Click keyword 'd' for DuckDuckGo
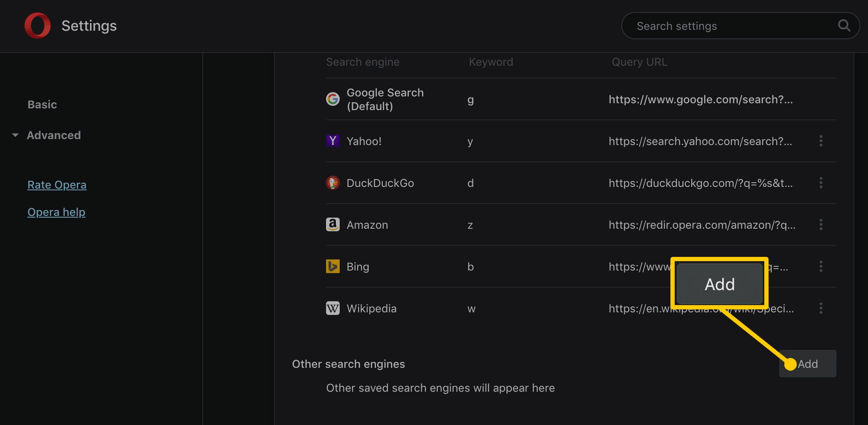The width and height of the screenshot is (868, 425). click(x=470, y=183)
